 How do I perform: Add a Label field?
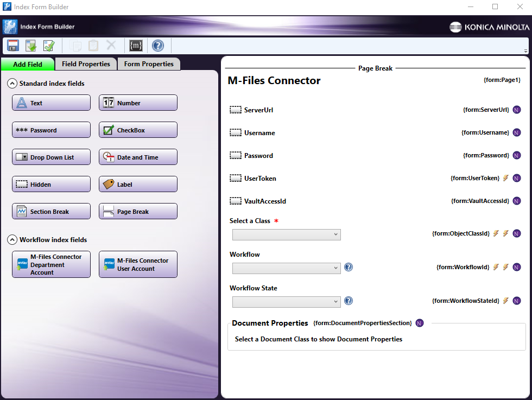click(x=138, y=184)
